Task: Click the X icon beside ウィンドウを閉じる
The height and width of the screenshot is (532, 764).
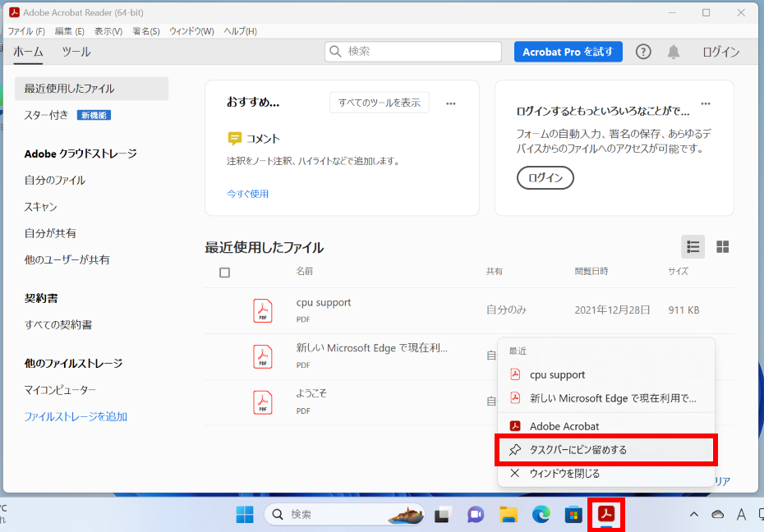Action: coord(515,473)
